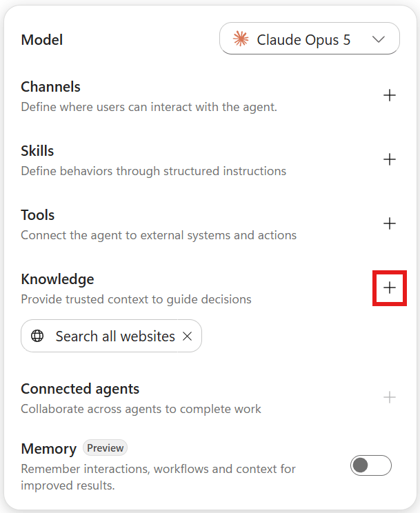Click the globe icon in the knowledge chip

pyautogui.click(x=37, y=336)
